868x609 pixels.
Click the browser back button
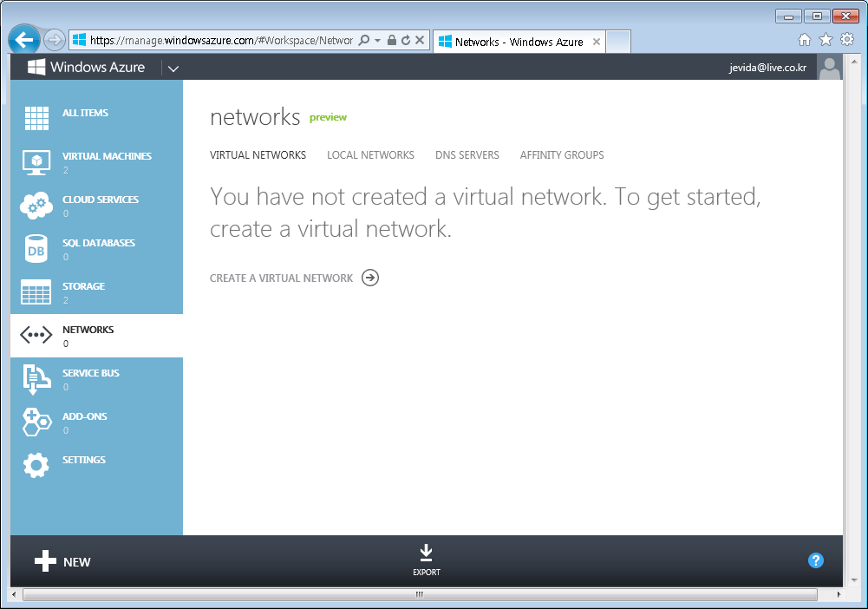point(24,40)
